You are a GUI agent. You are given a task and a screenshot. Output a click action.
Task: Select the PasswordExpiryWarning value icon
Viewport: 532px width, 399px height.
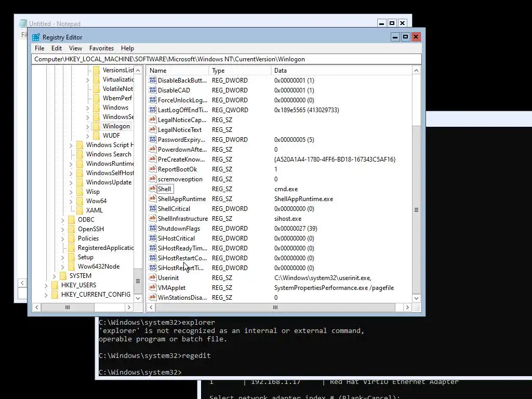click(x=153, y=139)
